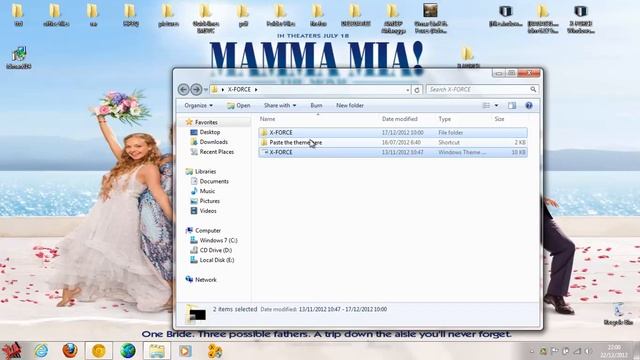
Task: Open the last pinned taskbar icon
Action: (215, 351)
